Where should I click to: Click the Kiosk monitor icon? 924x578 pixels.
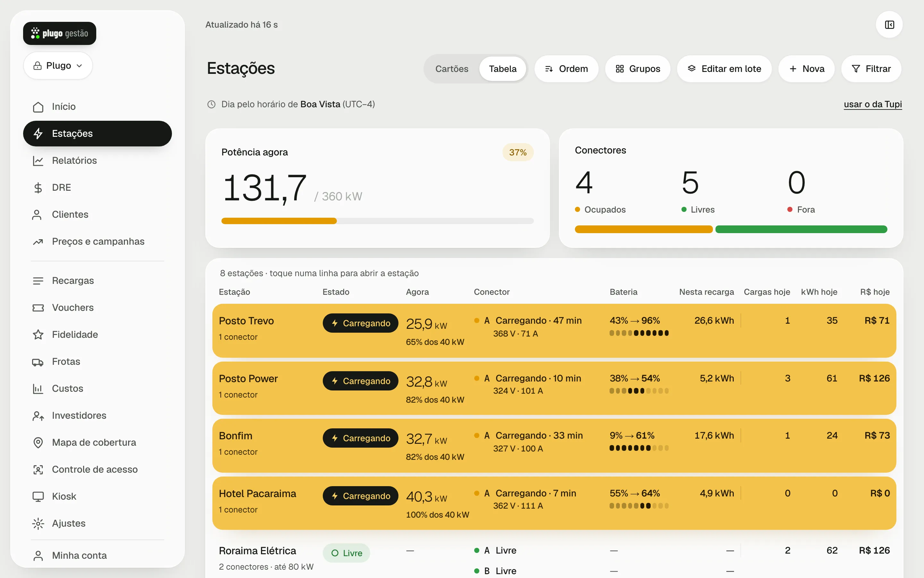click(x=38, y=496)
